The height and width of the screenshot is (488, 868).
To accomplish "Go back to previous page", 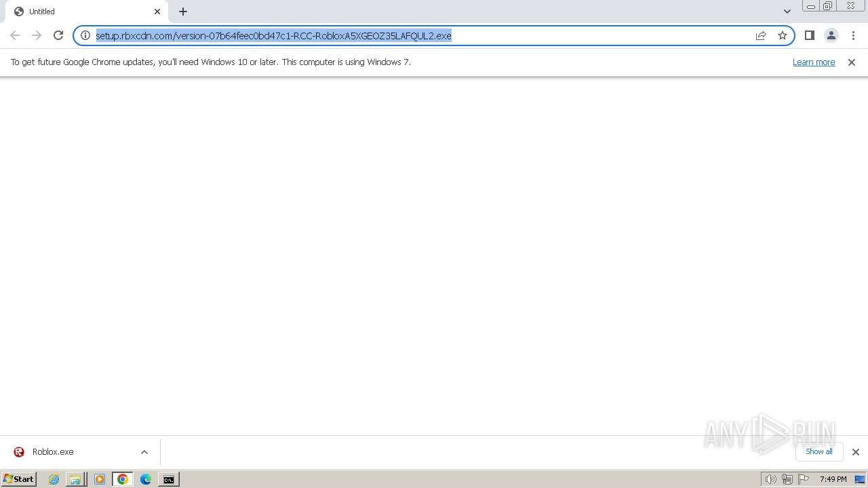I will (15, 35).
